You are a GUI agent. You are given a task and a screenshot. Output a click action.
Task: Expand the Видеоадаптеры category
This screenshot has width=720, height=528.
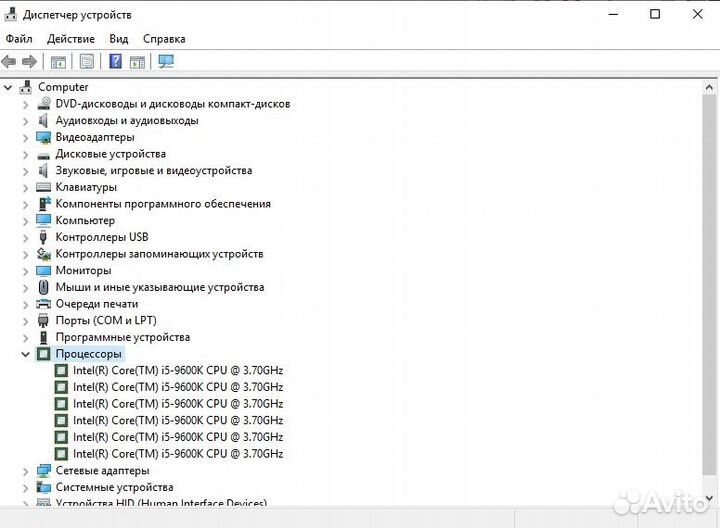coord(26,137)
